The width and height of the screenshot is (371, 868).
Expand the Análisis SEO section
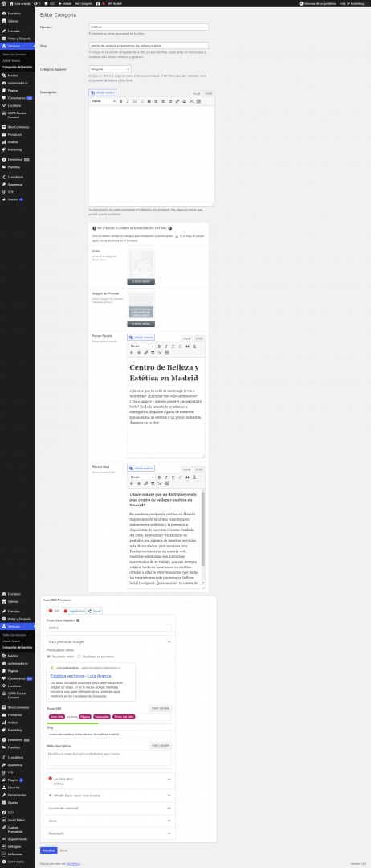click(109, 780)
